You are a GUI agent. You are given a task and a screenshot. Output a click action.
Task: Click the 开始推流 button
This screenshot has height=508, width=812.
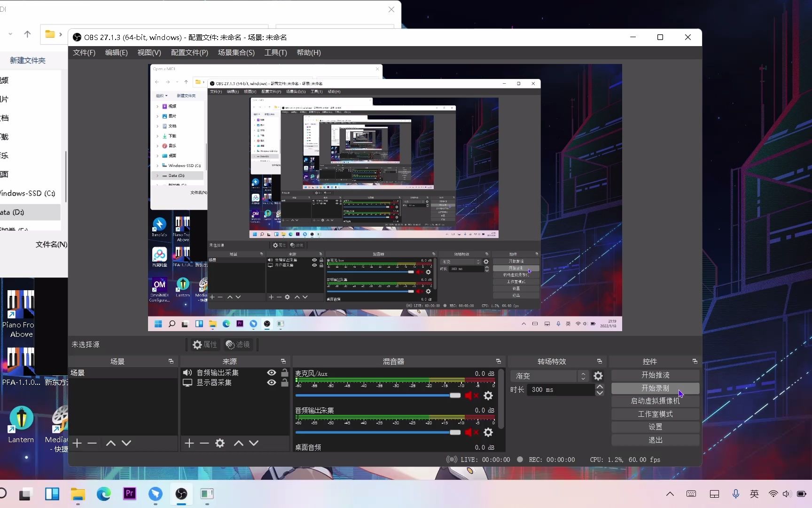(x=656, y=375)
